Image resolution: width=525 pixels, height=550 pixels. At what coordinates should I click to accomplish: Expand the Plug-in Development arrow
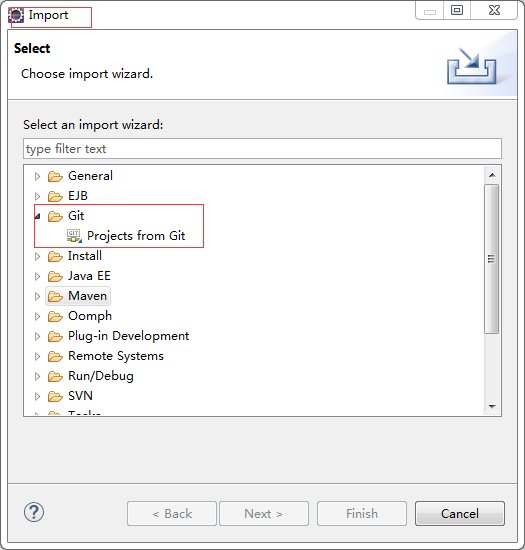click(x=38, y=336)
